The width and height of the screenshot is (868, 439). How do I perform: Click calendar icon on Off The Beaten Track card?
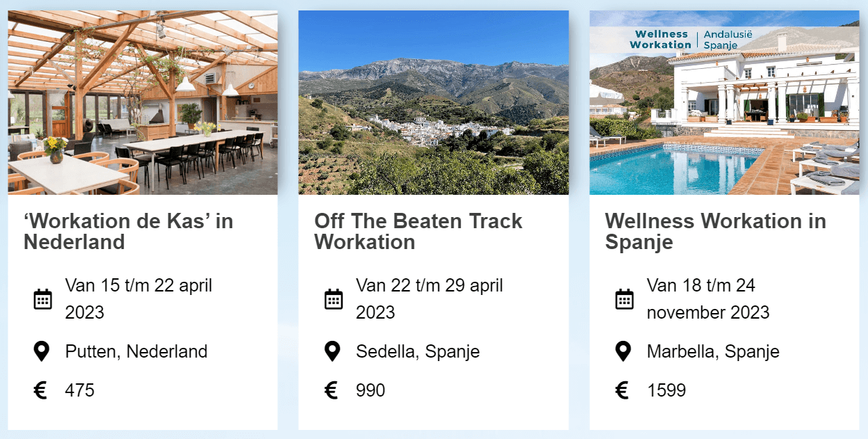click(334, 299)
